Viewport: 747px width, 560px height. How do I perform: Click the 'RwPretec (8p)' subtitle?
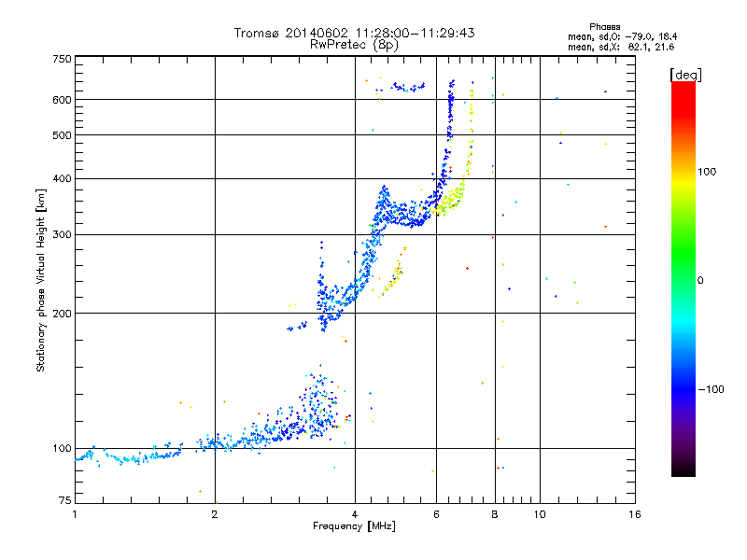(x=354, y=45)
